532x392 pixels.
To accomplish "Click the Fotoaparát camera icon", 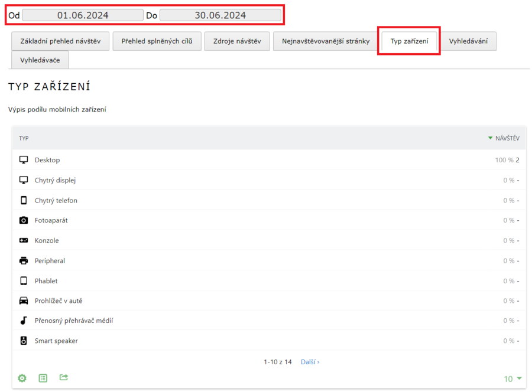I will pyautogui.click(x=24, y=220).
